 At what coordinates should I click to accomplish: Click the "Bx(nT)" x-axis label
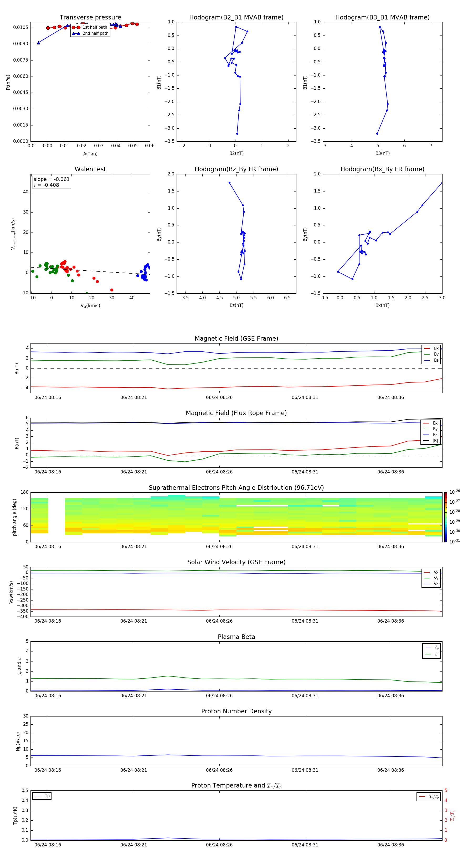(x=382, y=305)
